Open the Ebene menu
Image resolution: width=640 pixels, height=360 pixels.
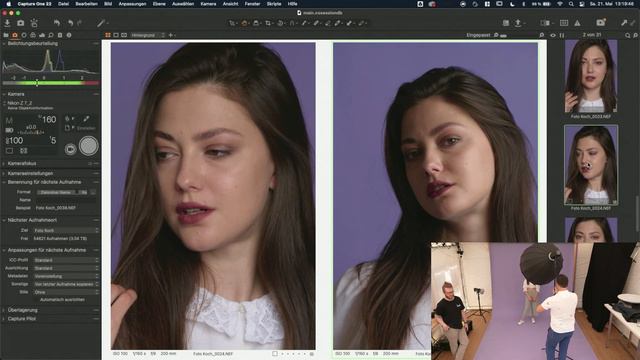pos(159,4)
